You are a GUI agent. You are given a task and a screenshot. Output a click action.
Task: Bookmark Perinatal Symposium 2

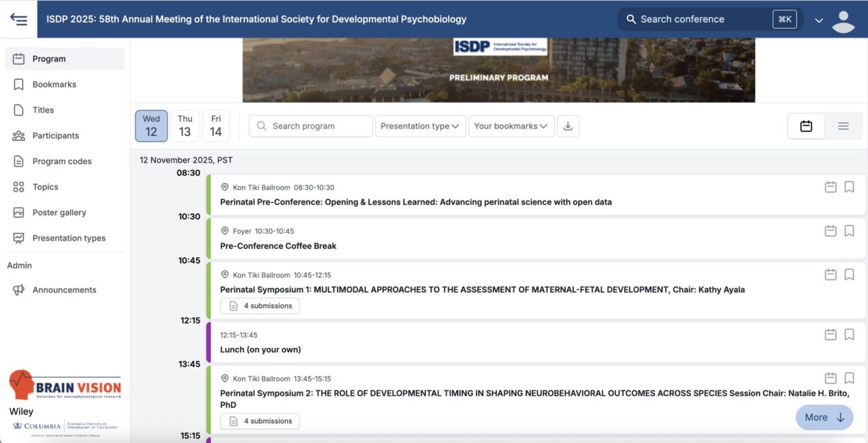pyautogui.click(x=849, y=378)
